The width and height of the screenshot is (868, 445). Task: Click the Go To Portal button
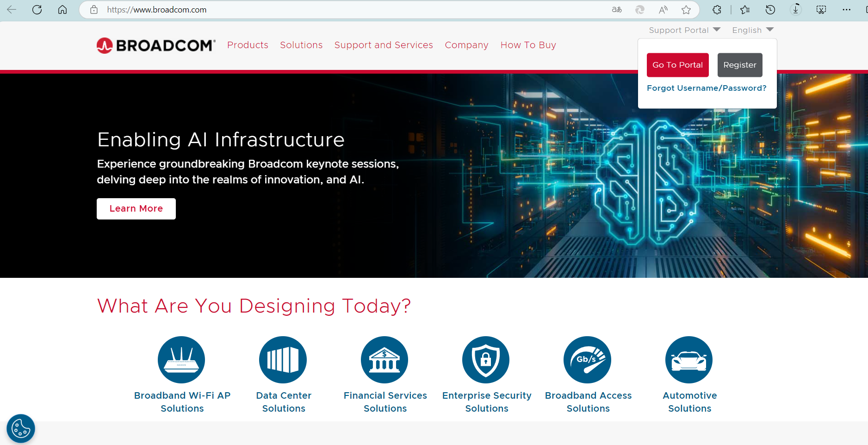pos(678,65)
